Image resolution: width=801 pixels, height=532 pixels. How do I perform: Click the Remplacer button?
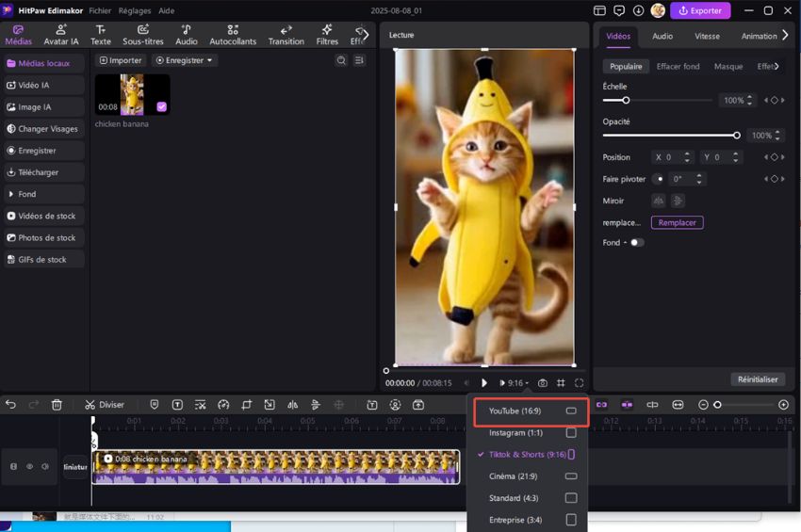(677, 222)
